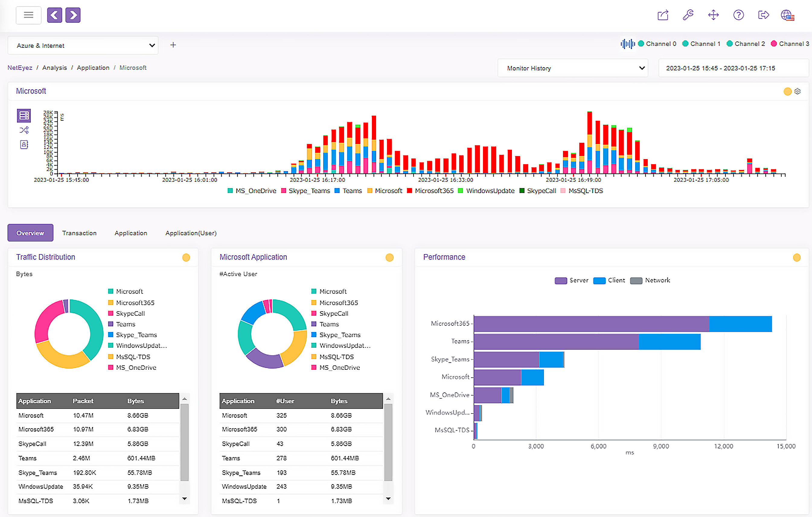The width and height of the screenshot is (812, 517).
Task: Open the share/export icon in the top toolbar
Action: [663, 15]
